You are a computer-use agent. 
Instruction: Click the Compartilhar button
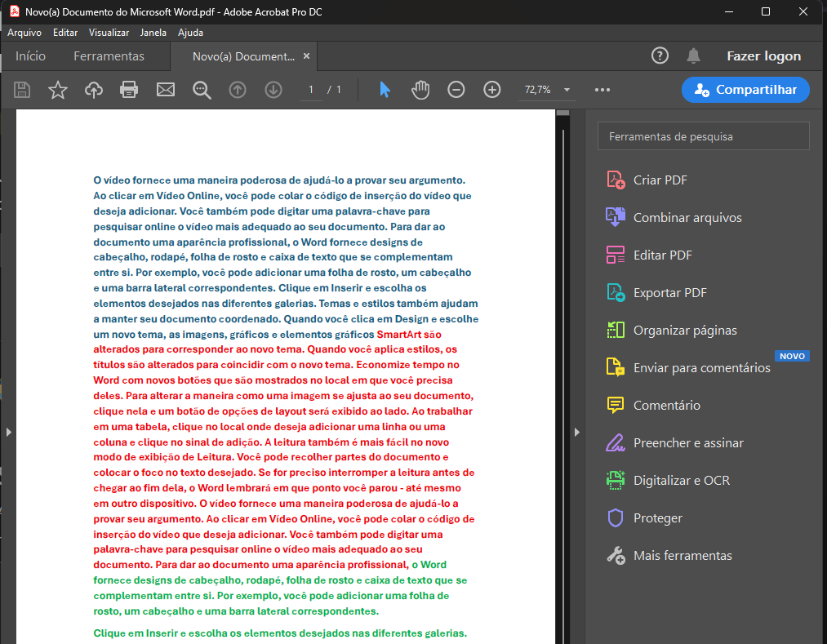745,90
